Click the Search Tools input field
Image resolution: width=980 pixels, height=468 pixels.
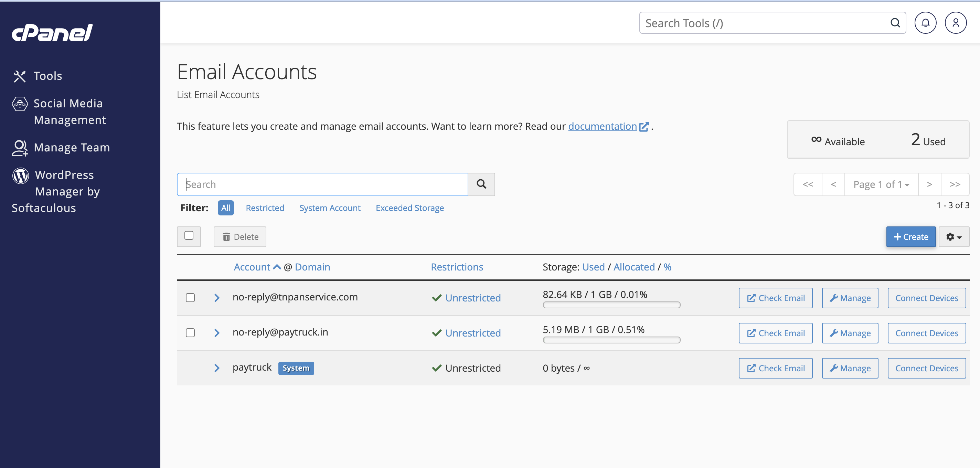pos(765,23)
